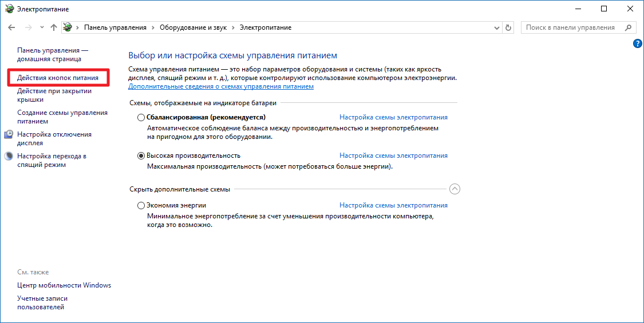Click the heading Выбор или настройка схемы
This screenshot has width=644, height=323.
pyautogui.click(x=232, y=55)
